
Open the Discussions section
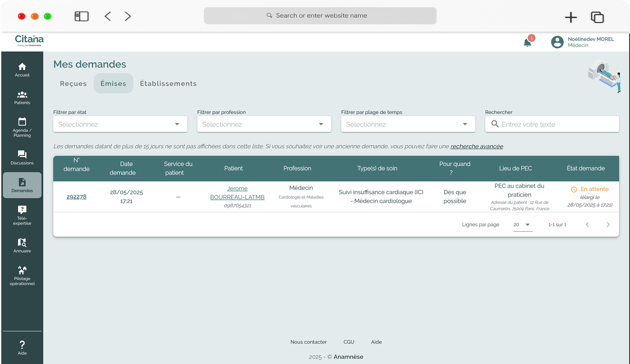(22, 157)
